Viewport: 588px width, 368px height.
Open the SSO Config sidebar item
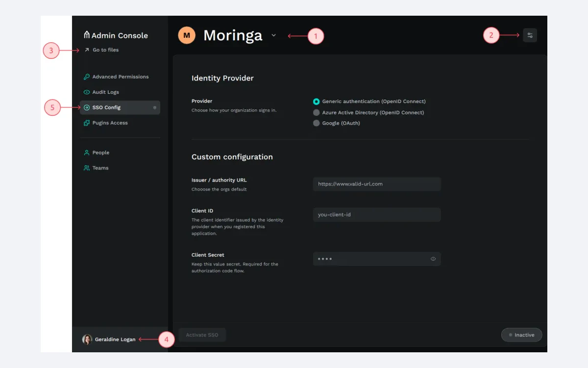pyautogui.click(x=120, y=107)
